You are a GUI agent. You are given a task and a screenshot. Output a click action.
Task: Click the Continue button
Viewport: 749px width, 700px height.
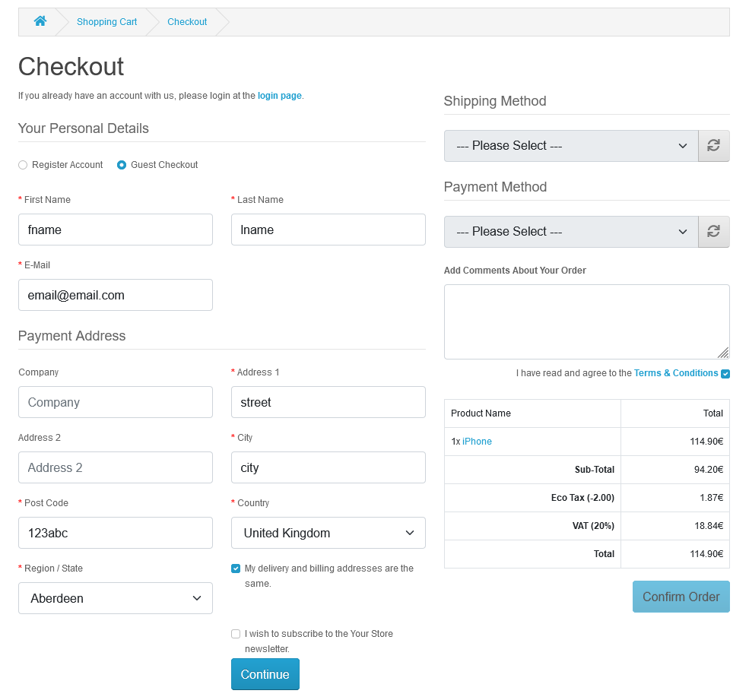click(x=265, y=674)
